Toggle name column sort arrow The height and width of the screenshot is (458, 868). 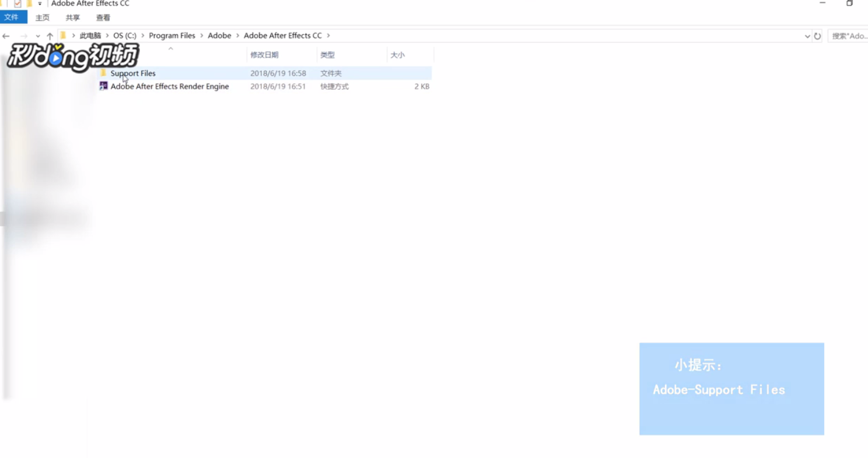click(171, 49)
